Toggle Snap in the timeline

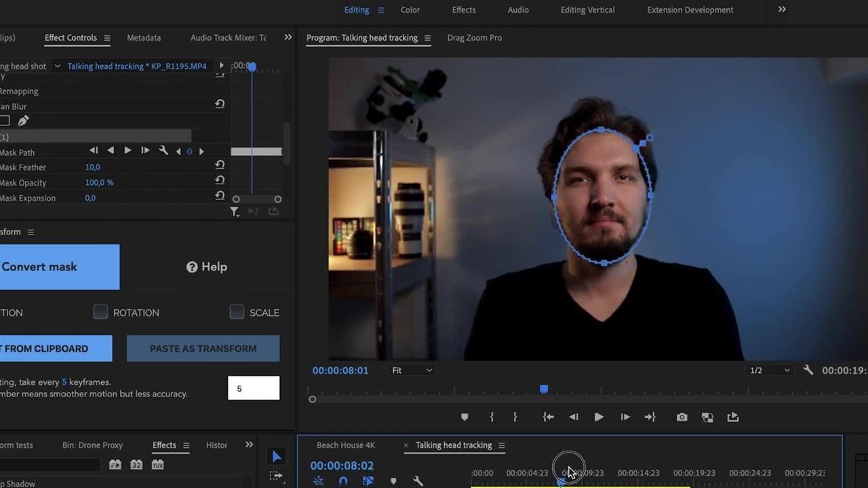click(x=342, y=481)
